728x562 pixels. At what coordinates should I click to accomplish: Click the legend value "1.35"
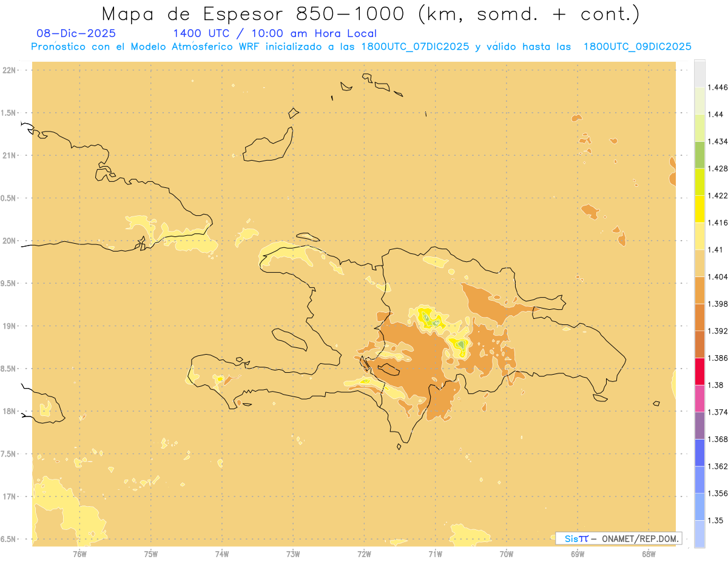coord(715,521)
